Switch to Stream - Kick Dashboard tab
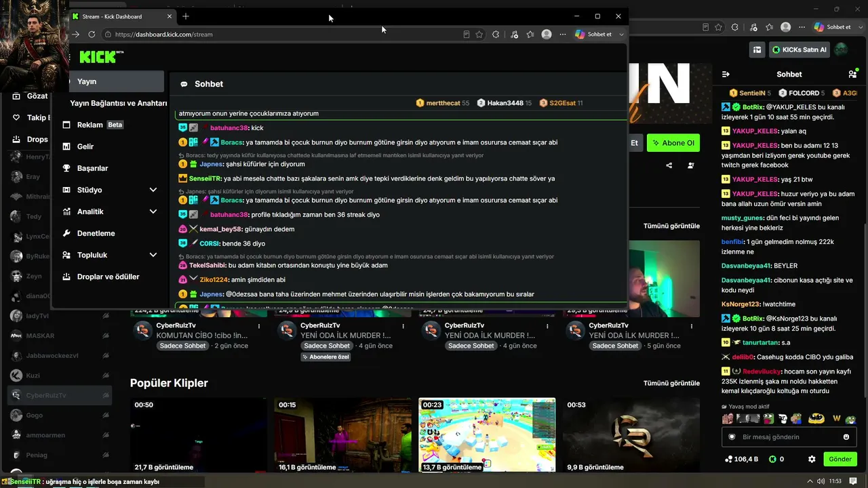Viewport: 868px width, 488px height. pos(122,16)
